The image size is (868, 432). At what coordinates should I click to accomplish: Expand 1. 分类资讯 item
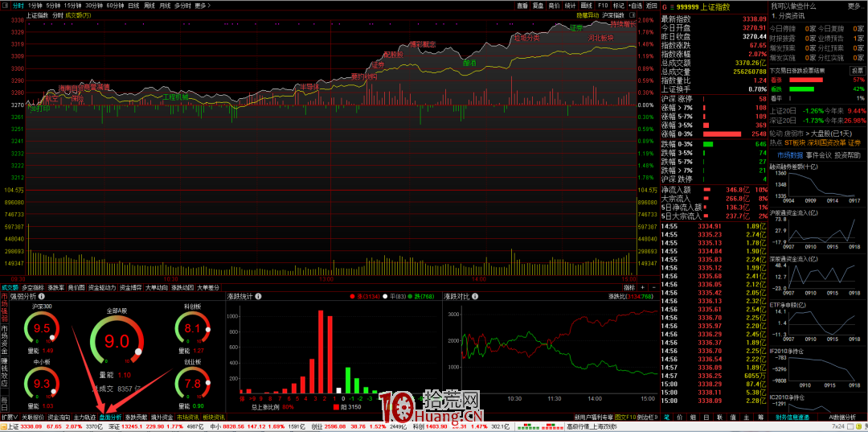[x=789, y=17]
